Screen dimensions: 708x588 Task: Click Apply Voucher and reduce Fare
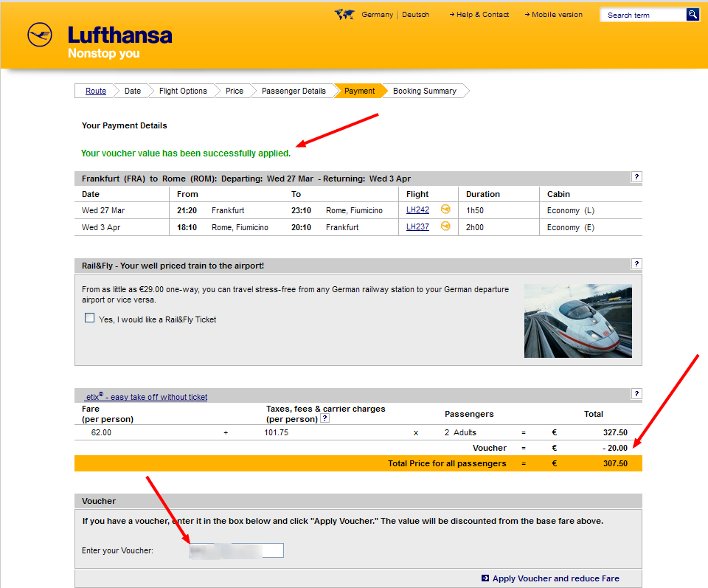(x=555, y=578)
